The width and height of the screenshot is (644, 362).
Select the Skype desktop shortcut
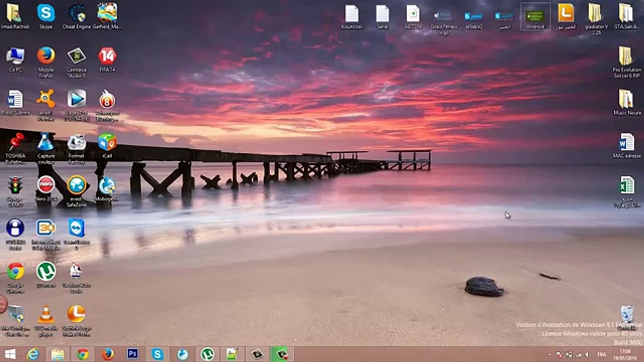46,14
